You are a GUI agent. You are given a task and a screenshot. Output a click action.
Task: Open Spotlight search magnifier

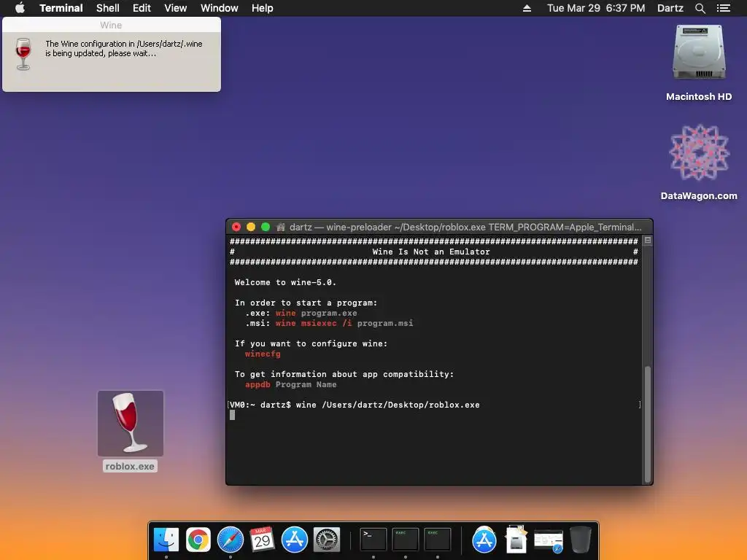pyautogui.click(x=700, y=8)
